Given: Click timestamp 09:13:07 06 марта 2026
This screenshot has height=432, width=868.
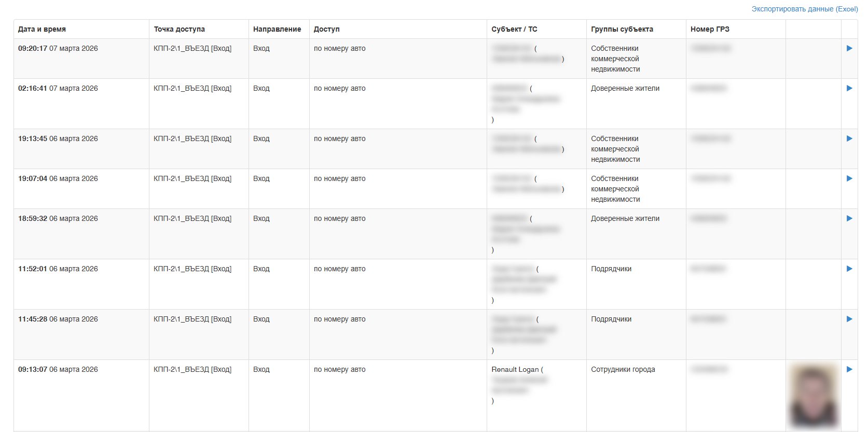Looking at the screenshot, I should (58, 369).
